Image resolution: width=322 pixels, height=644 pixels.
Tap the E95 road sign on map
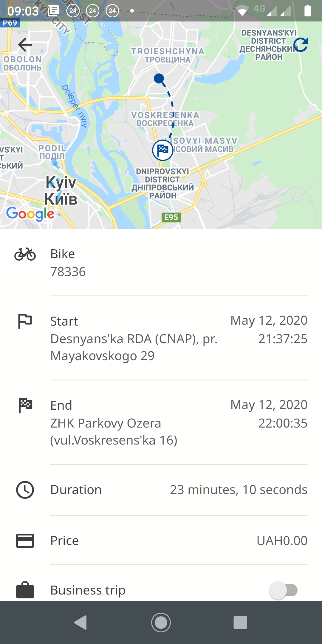point(171,217)
